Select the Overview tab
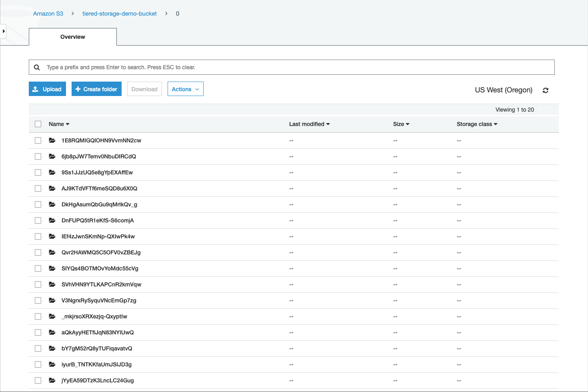This screenshot has height=392, width=588. [x=73, y=37]
